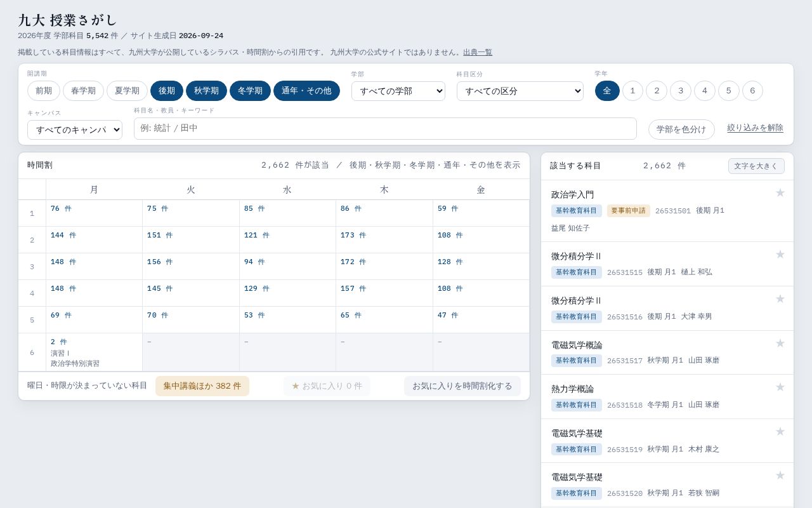Screen dimensions: 812x508
Task: Select the Friday period 5 cell, 47 件
Action: [x=481, y=320]
